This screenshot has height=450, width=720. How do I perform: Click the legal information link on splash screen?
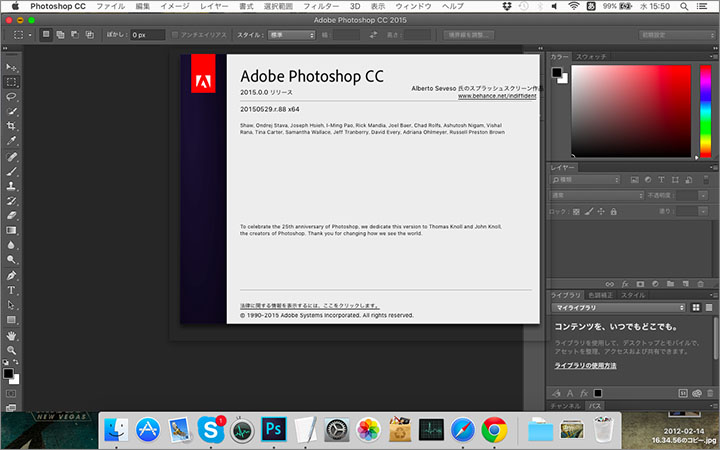[309, 306]
